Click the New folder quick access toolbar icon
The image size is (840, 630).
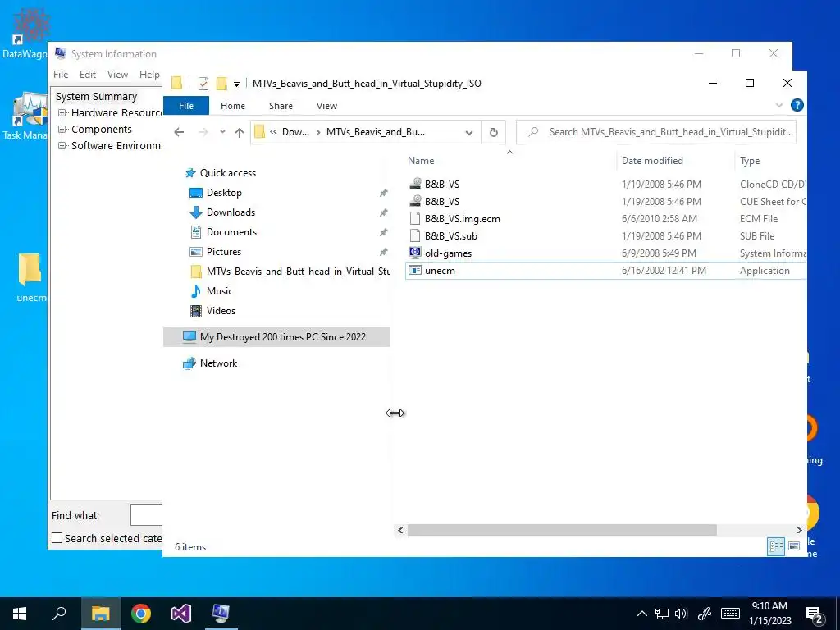[221, 83]
